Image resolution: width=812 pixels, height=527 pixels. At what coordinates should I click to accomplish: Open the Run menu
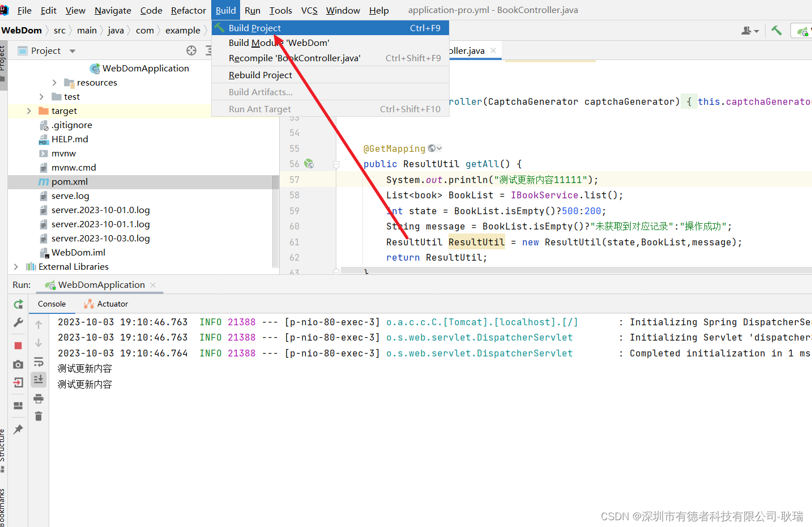click(253, 10)
